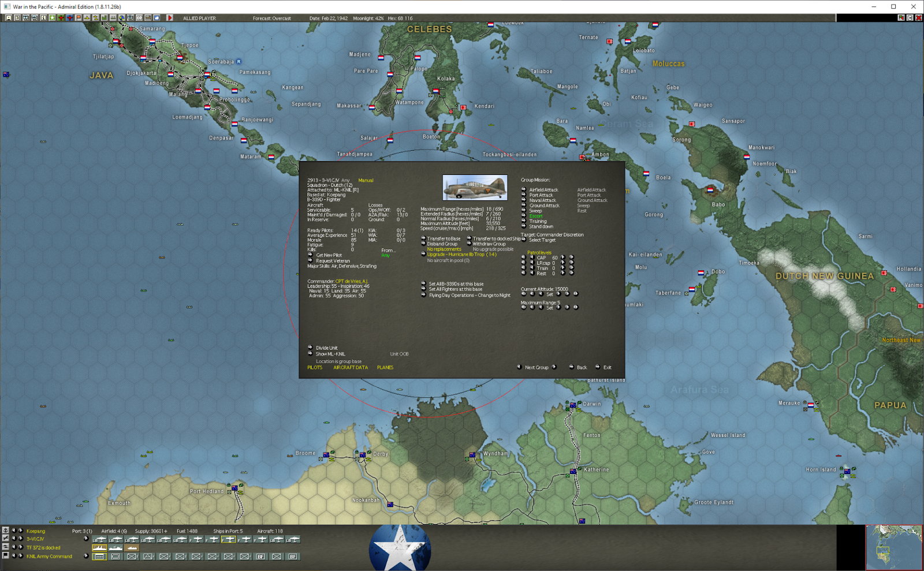
Task: Click the red play arrow to end turn
Action: click(170, 18)
